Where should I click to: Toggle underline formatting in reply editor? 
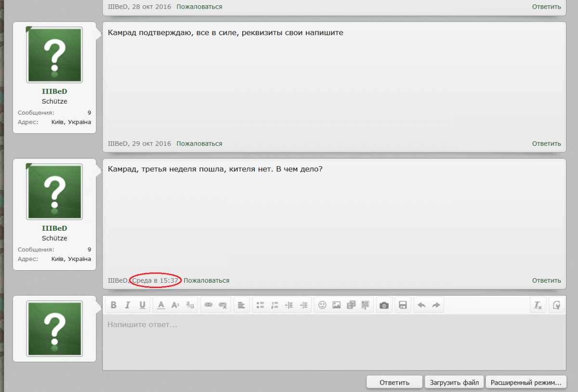coord(142,305)
